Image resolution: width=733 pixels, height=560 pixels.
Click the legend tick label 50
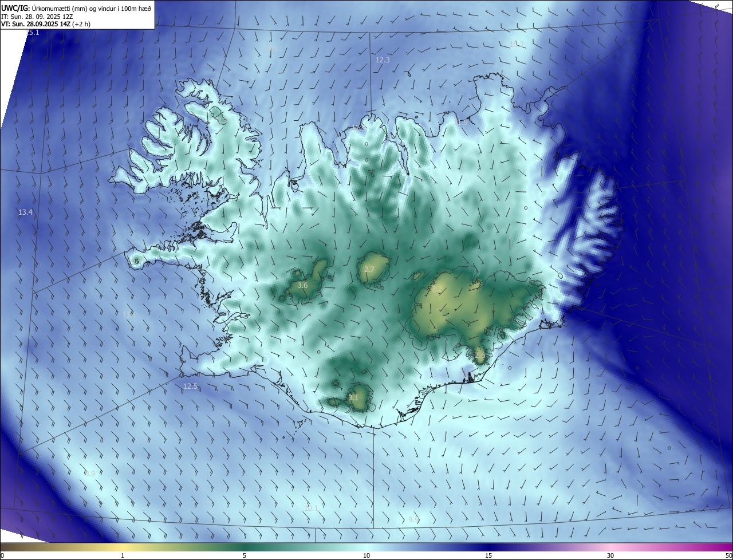pyautogui.click(x=728, y=556)
